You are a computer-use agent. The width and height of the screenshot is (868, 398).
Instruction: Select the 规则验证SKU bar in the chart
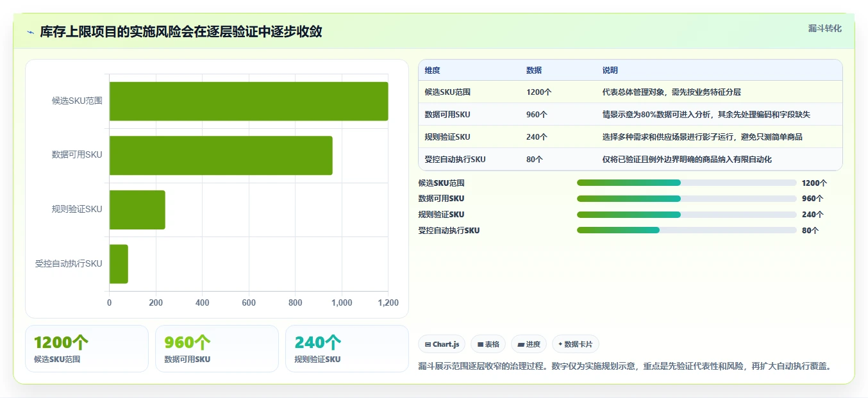pos(137,210)
